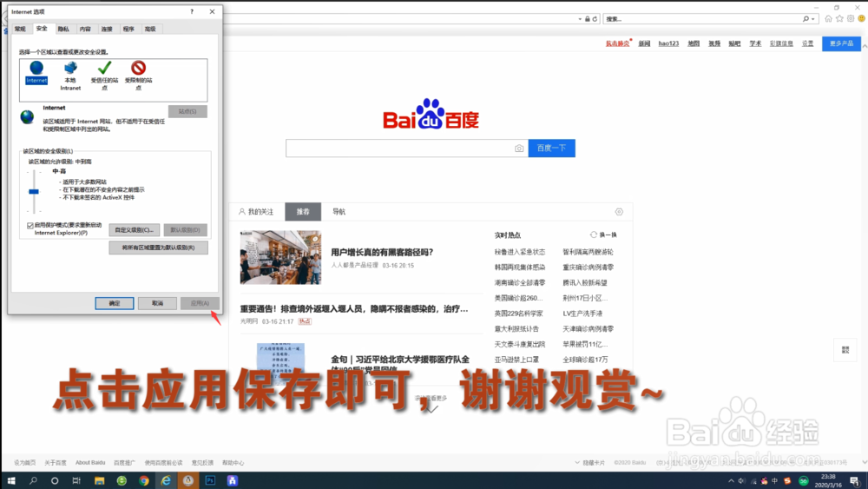
Task: Open taskbar search magnifier
Action: pyautogui.click(x=33, y=480)
